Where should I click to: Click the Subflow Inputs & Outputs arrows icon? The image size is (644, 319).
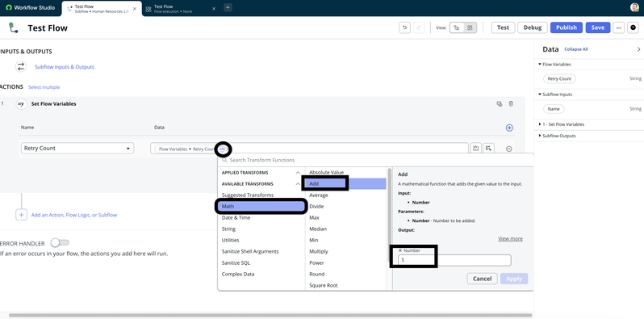point(21,66)
